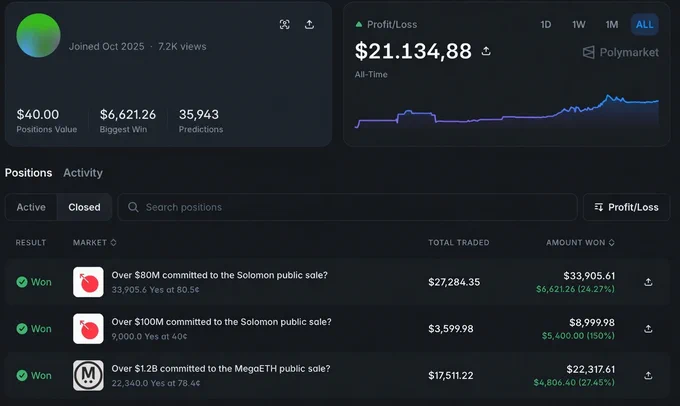Click the QR scan icon on profile card
The width and height of the screenshot is (680, 406).
284,24
